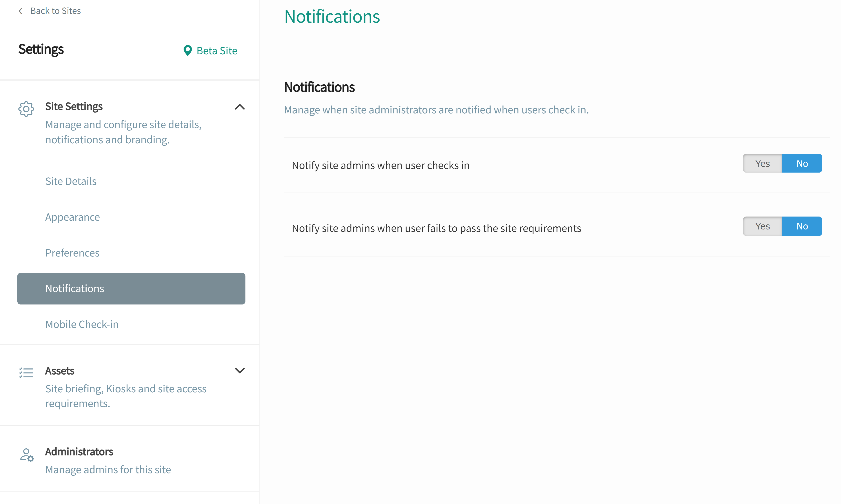This screenshot has width=841, height=504.
Task: Click the Beta Site location pin icon
Action: [187, 51]
